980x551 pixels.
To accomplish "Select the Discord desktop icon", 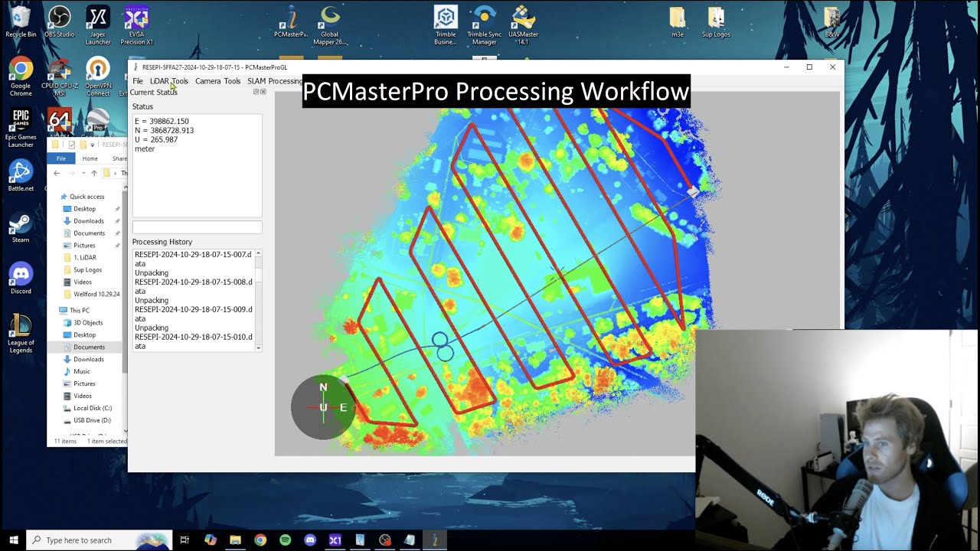I will pyautogui.click(x=21, y=278).
